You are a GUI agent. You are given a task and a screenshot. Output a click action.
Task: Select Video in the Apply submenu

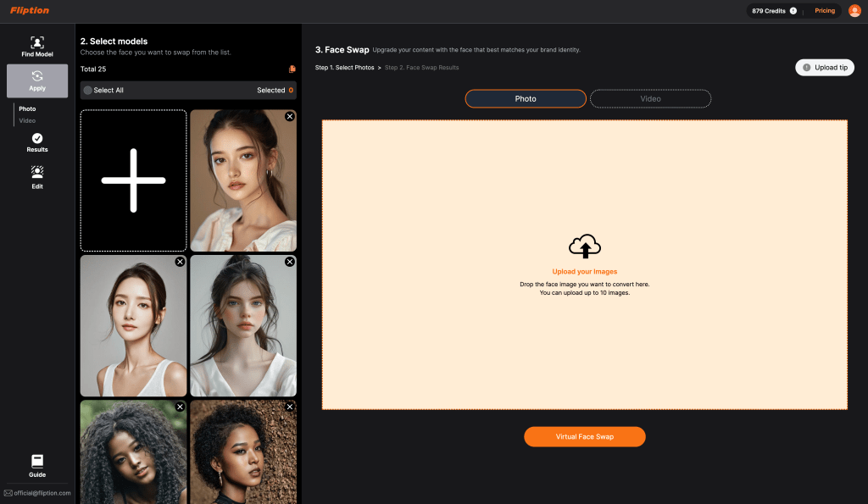click(x=27, y=120)
